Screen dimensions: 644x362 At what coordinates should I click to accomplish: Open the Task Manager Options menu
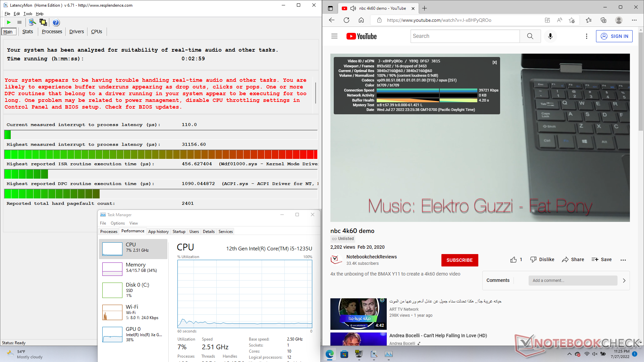(x=118, y=223)
